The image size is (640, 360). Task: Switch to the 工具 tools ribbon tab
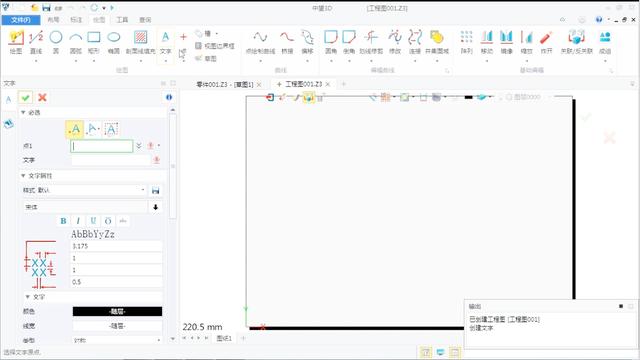coord(122,20)
